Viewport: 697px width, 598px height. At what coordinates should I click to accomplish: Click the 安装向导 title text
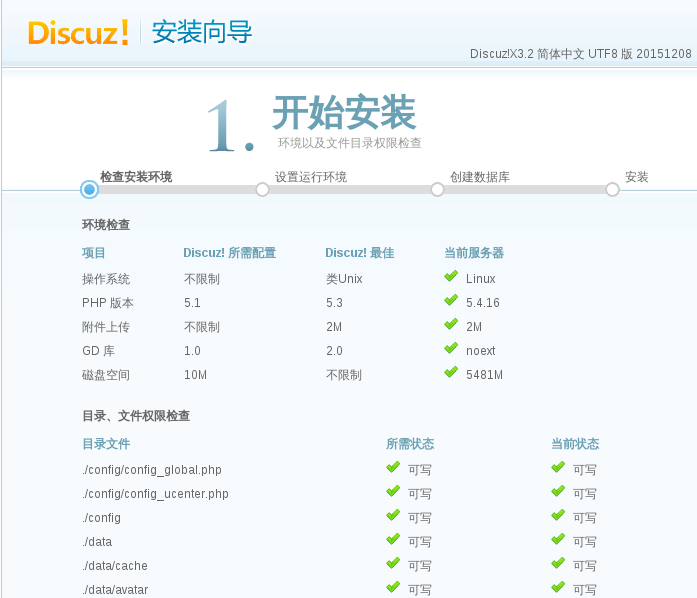click(202, 32)
